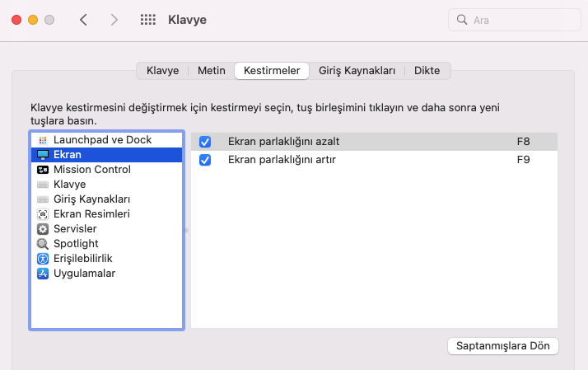Show all preferences grid icon
588x370 pixels.
point(148,19)
